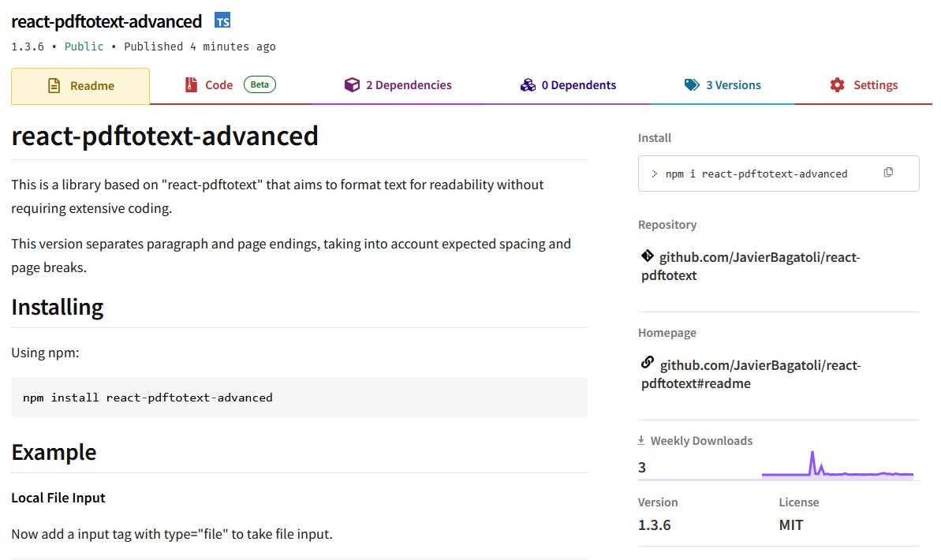Open the 2 Dependencies tab
Image resolution: width=941 pixels, height=560 pixels.
tap(398, 85)
